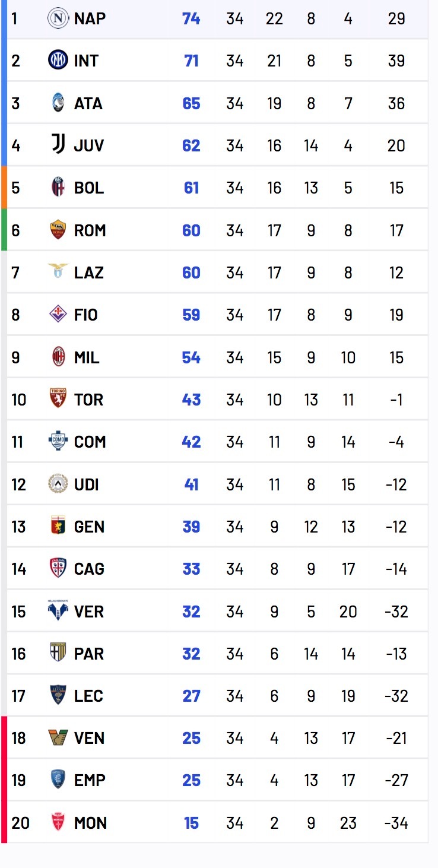The image size is (438, 868).
Task: Open the Lecce club badge
Action: click(58, 695)
